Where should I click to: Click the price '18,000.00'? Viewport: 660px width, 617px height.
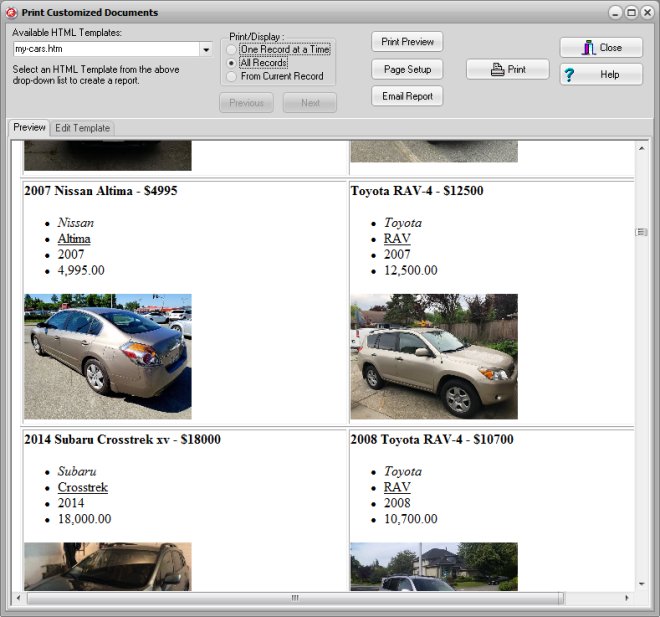tap(84, 519)
